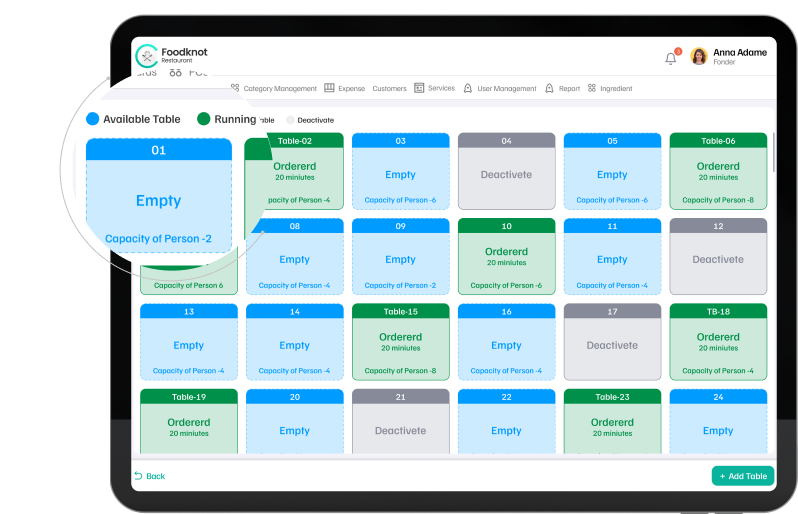Click the Report icon in navigation
The width and height of the screenshot is (798, 514).
pyautogui.click(x=549, y=88)
